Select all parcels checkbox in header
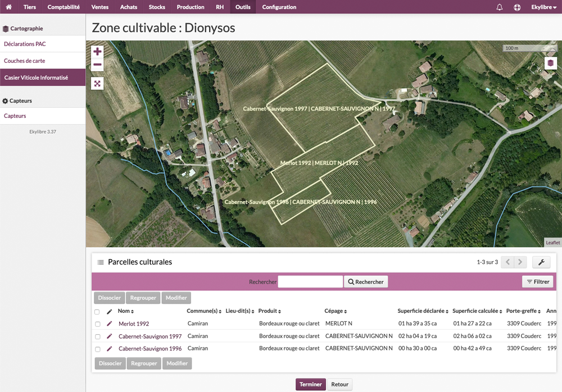Image resolution: width=562 pixels, height=392 pixels. [97, 312]
